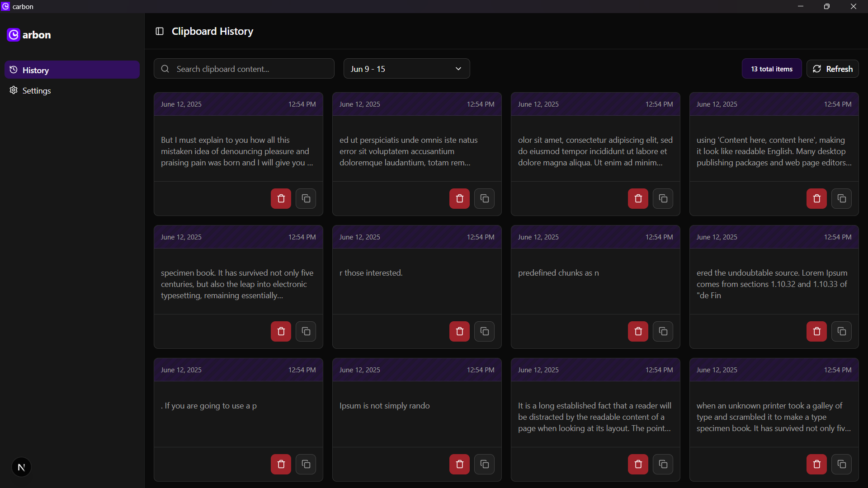868x488 pixels.
Task: Delete the 'olor sit amet' clip
Action: 638,199
